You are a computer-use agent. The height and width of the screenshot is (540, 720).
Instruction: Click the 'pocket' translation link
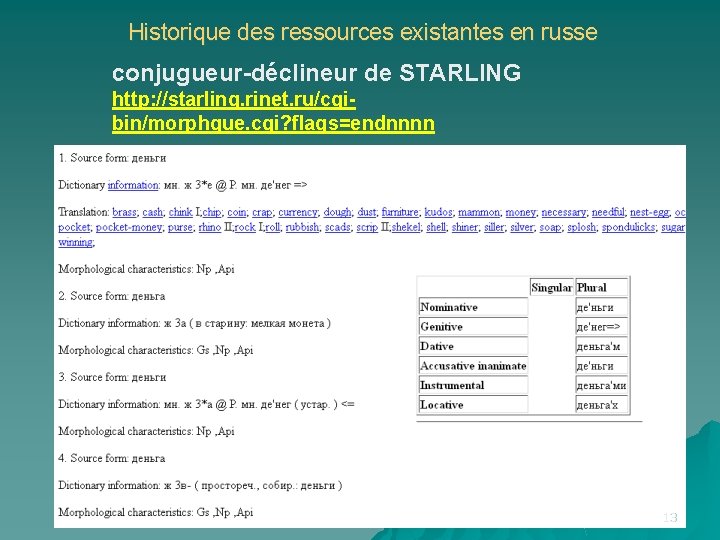pyautogui.click(x=74, y=227)
